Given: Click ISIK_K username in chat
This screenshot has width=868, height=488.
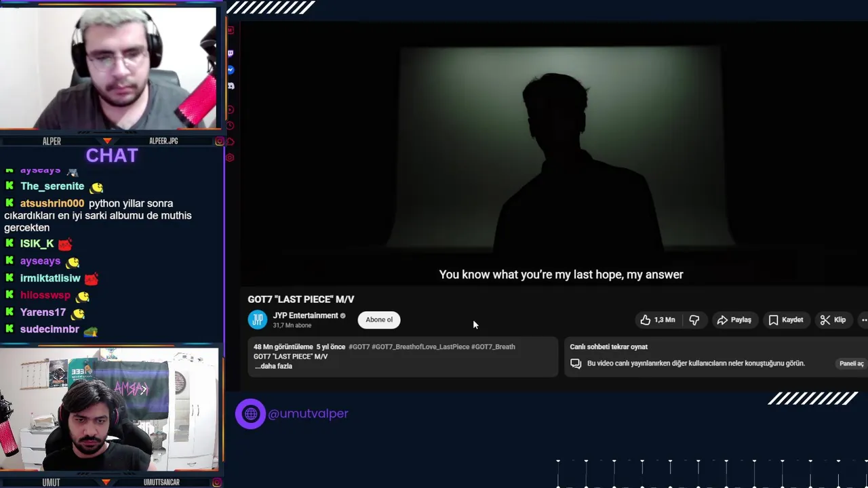Looking at the screenshot, I should coord(37,243).
